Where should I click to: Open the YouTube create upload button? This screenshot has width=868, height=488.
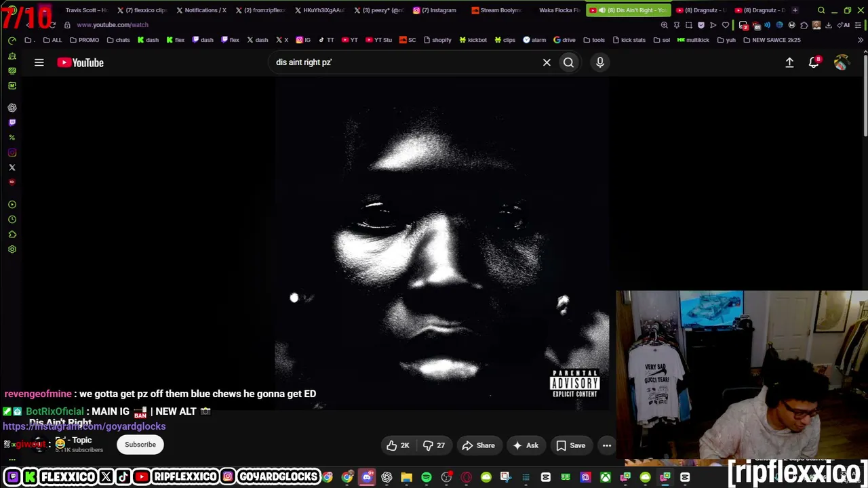pyautogui.click(x=789, y=62)
